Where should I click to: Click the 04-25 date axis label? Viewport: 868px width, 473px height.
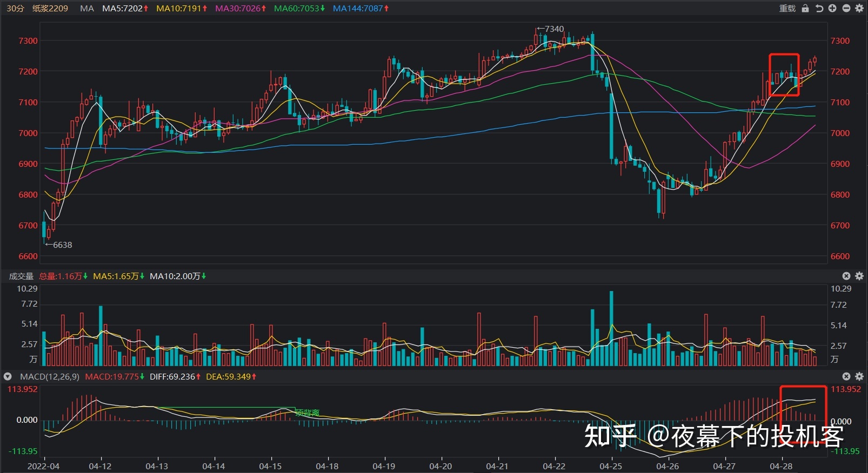tap(611, 466)
